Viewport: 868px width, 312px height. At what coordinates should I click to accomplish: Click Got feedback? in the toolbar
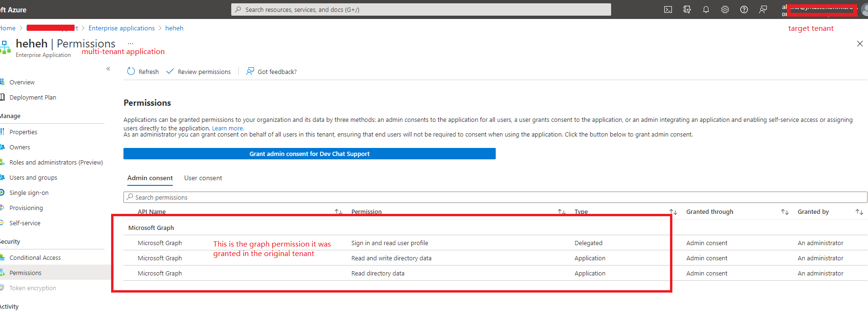click(x=272, y=72)
